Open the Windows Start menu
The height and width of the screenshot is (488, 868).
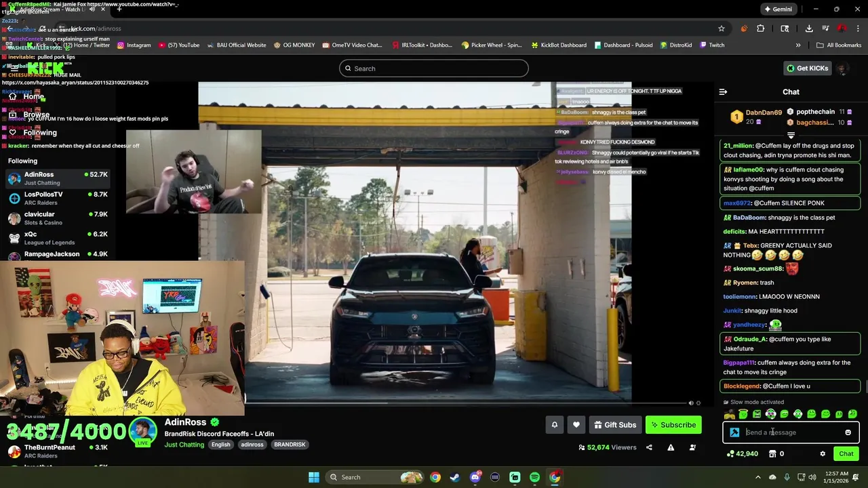point(314,477)
